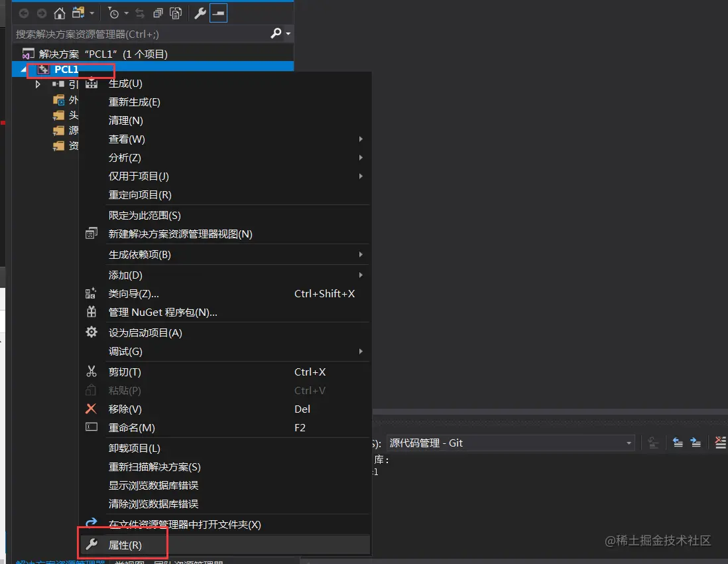Click the sync with active document icon
This screenshot has width=728, height=564.
coord(140,13)
